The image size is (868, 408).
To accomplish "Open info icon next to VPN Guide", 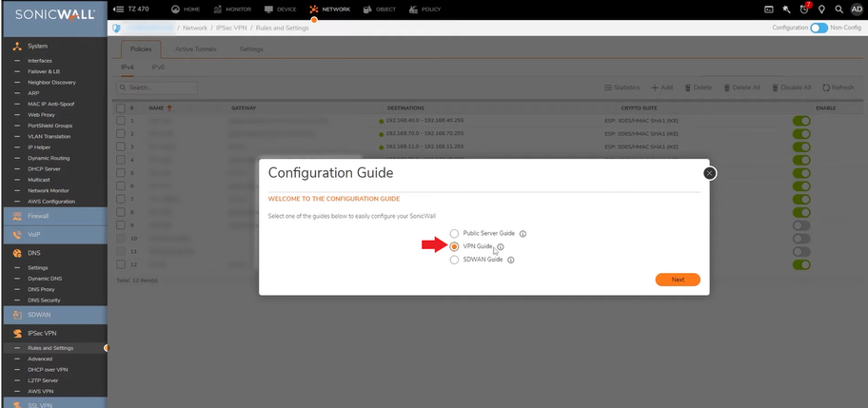I will click(x=501, y=246).
